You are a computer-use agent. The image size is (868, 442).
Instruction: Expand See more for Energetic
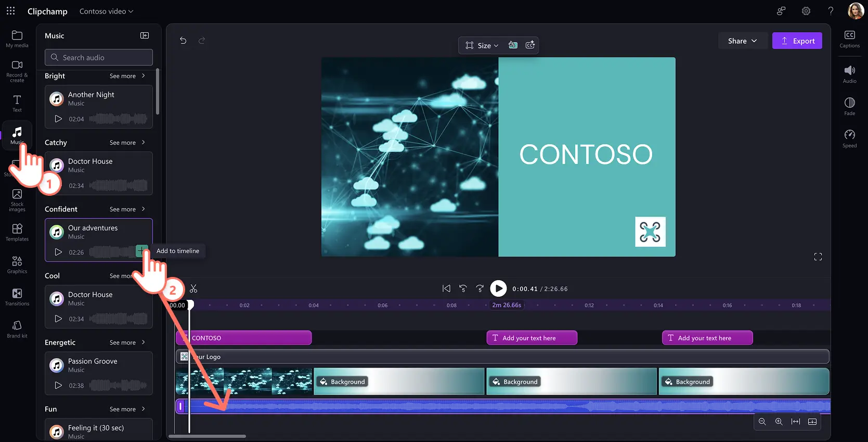click(x=127, y=343)
